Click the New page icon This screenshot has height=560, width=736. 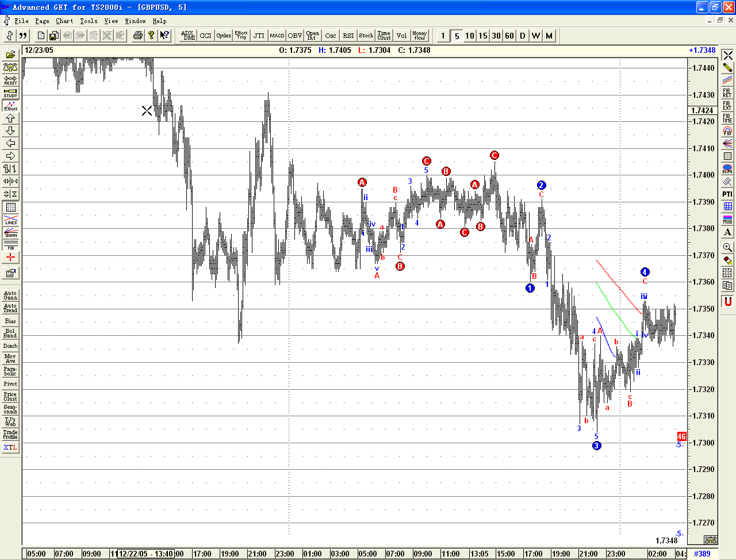click(41, 36)
